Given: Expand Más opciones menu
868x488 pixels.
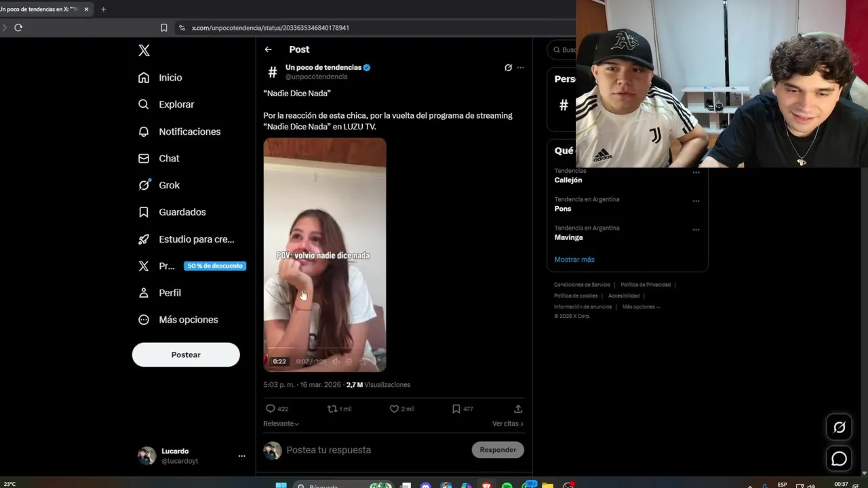Looking at the screenshot, I should tap(178, 319).
